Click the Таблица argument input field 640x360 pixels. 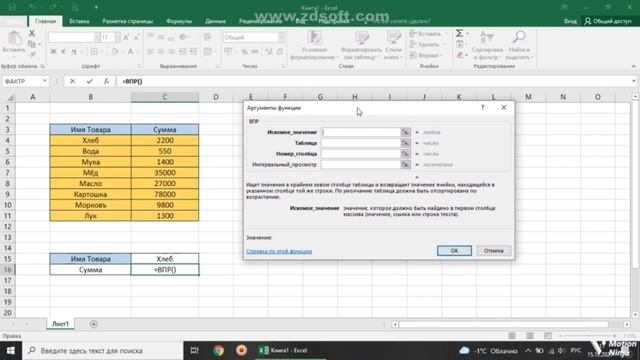point(361,143)
